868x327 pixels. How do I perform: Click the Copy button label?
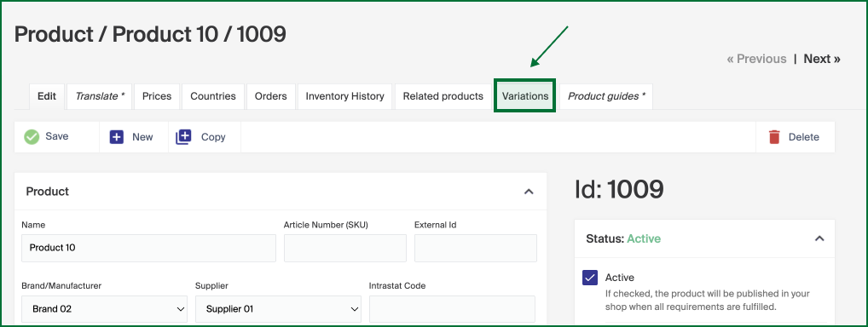[213, 137]
